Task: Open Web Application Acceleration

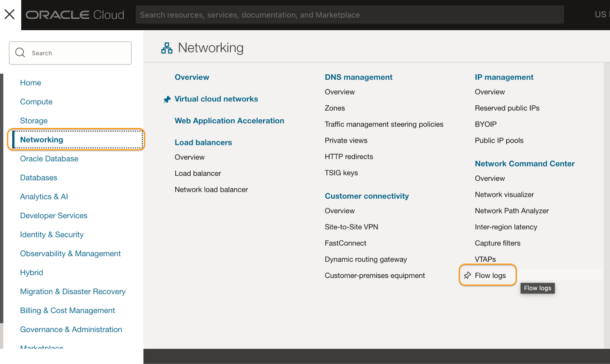Action: pyautogui.click(x=229, y=120)
